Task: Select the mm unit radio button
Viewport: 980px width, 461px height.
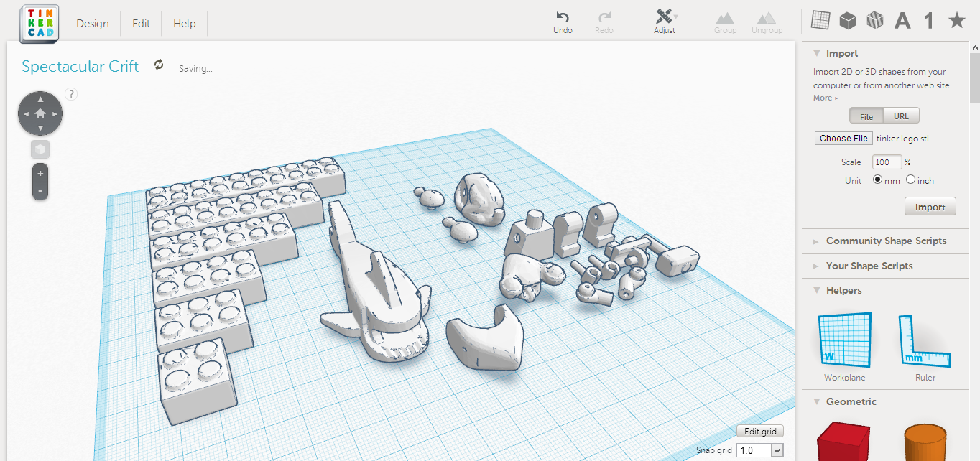Action: pyautogui.click(x=877, y=180)
